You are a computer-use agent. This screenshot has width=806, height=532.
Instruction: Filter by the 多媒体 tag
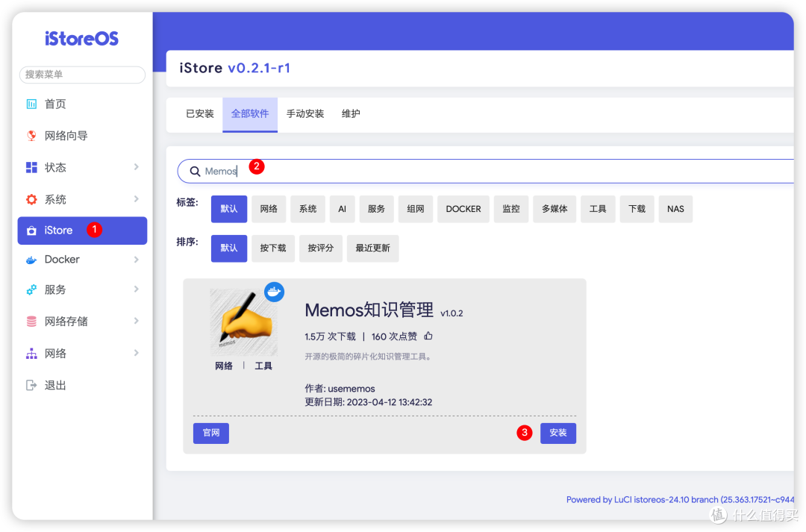point(554,209)
